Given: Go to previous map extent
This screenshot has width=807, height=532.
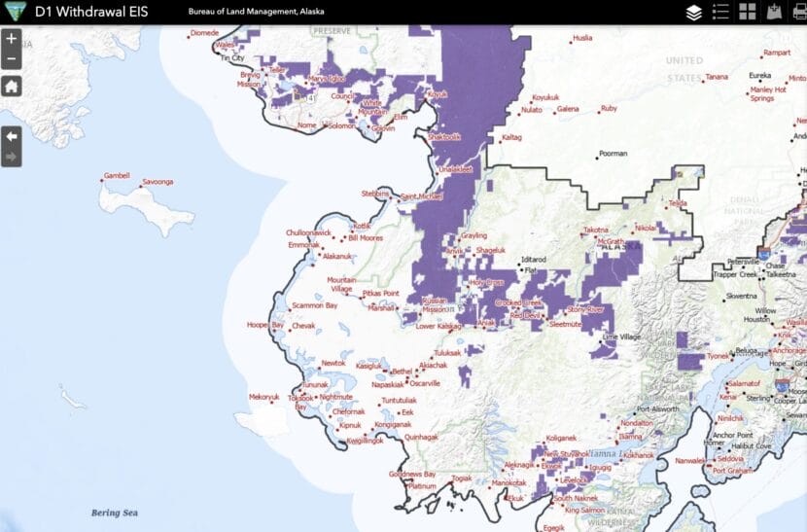Looking at the screenshot, I should pos(12,136).
